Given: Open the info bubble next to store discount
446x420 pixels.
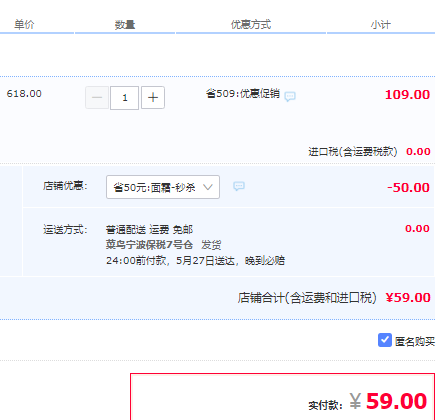Looking at the screenshot, I should coord(239,186).
